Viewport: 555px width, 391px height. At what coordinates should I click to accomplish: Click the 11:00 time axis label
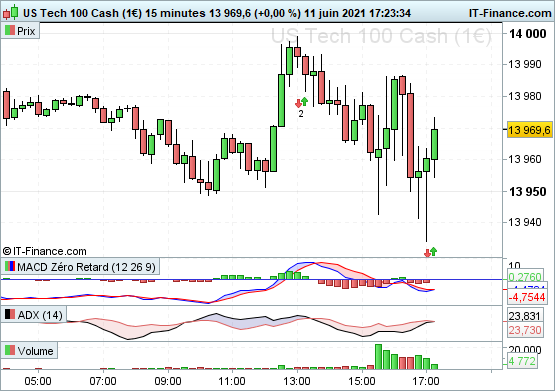coord(232,381)
